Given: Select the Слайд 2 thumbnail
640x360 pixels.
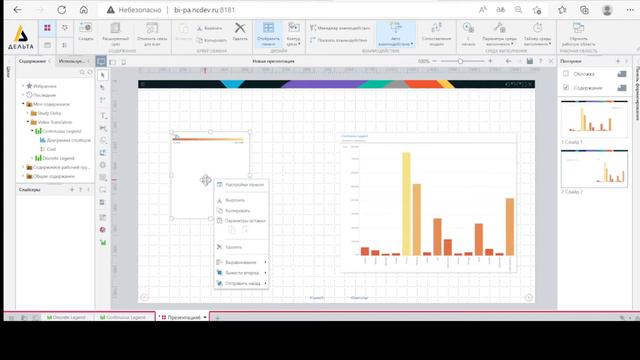Looking at the screenshot, I should (594, 169).
